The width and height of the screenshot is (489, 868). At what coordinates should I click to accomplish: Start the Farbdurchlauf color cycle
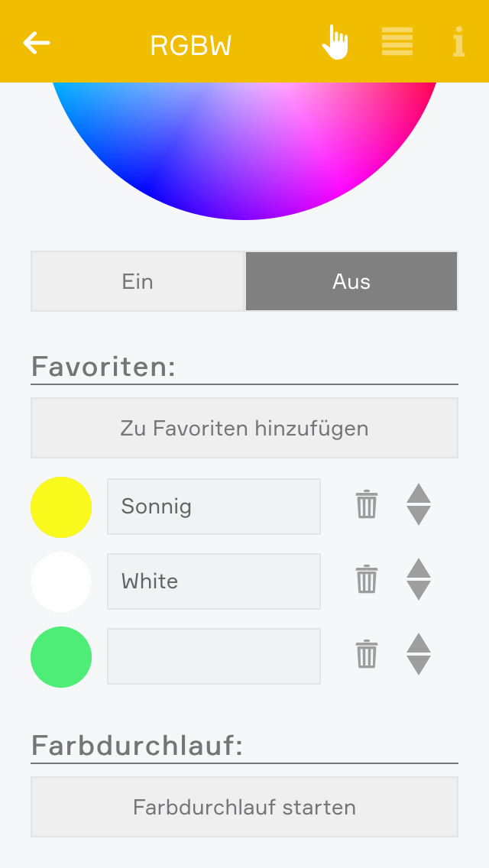[x=244, y=807]
